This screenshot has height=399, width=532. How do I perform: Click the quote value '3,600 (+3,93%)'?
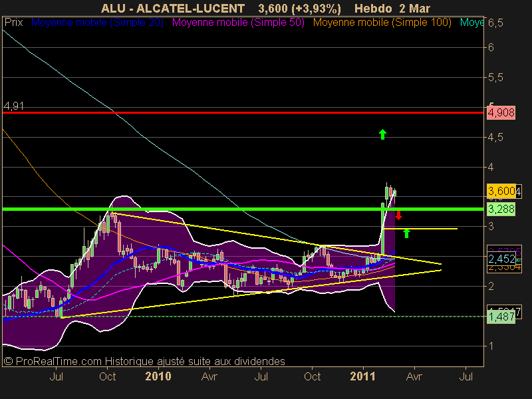[x=300, y=9]
